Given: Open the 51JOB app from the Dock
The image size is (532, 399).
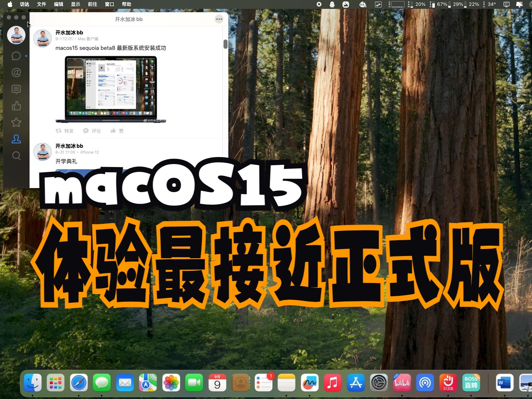Looking at the screenshot, I should 448,383.
